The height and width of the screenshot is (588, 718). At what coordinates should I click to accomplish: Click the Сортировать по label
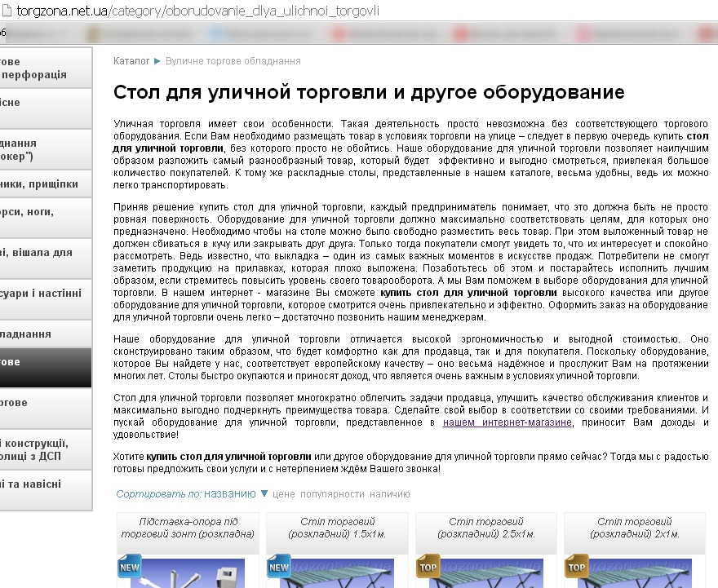click(x=158, y=493)
